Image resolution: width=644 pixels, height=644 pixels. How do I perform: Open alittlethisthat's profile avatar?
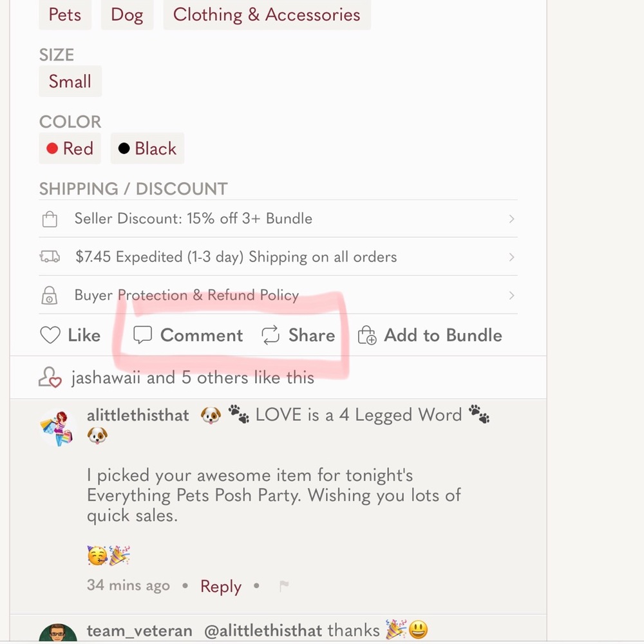pos(57,428)
